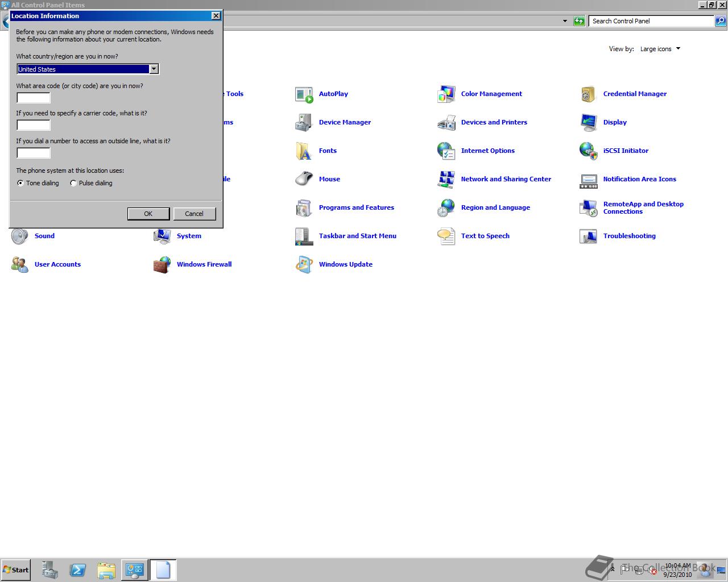Viewport: 728px width, 582px height.
Task: Open Internet Options
Action: click(x=475, y=151)
